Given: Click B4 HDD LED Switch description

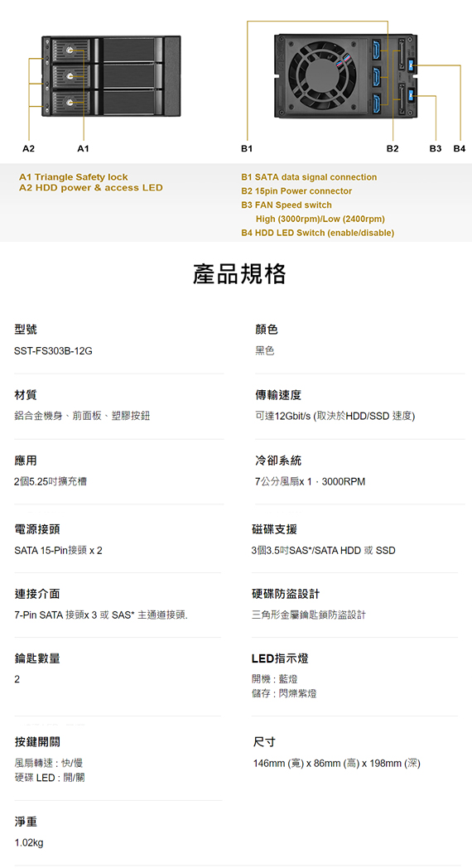Looking at the screenshot, I should [x=318, y=233].
